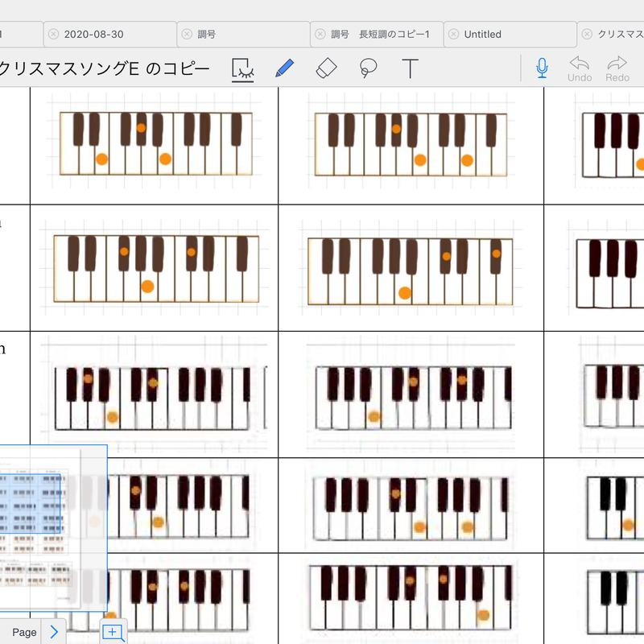Start audio recording with the microphone icon
The image size is (644, 644).
coord(542,68)
